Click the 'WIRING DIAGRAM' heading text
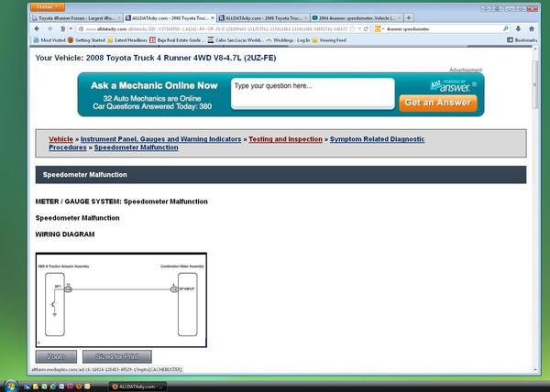Viewport: 550px width, 392px height. [x=65, y=234]
